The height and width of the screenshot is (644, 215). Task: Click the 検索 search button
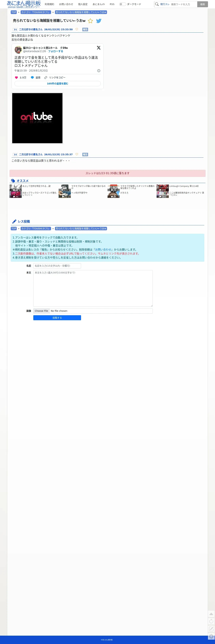pyautogui.click(x=202, y=4)
